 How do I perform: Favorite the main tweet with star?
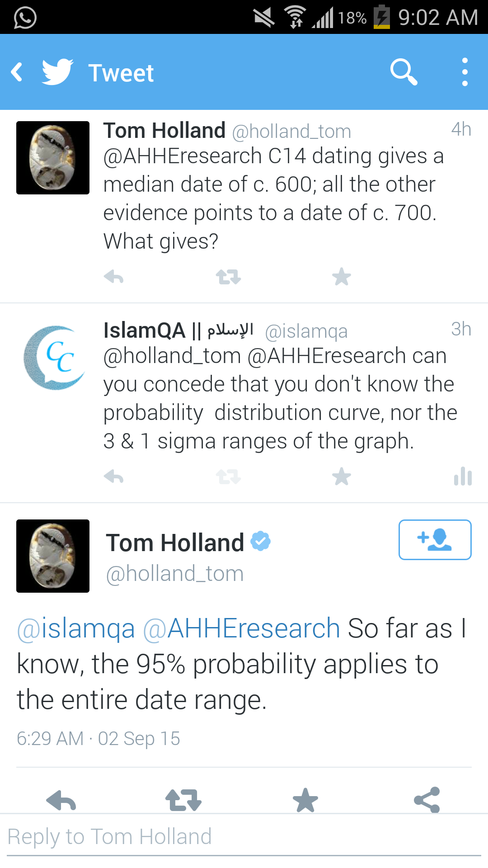(305, 800)
